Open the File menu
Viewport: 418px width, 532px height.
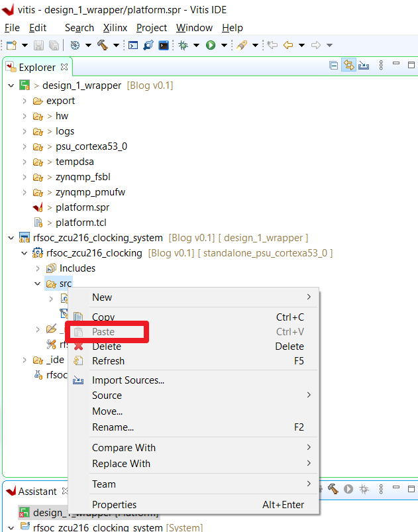click(x=12, y=28)
